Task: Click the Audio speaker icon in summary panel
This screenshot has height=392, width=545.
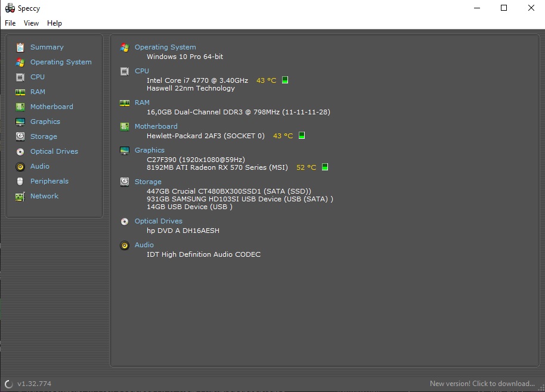Action: point(125,245)
